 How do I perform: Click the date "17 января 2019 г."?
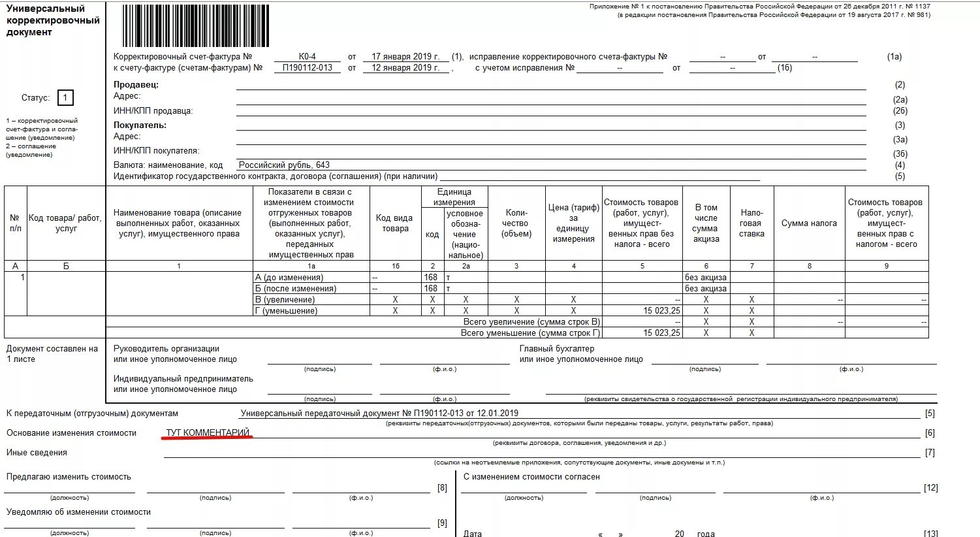point(405,57)
